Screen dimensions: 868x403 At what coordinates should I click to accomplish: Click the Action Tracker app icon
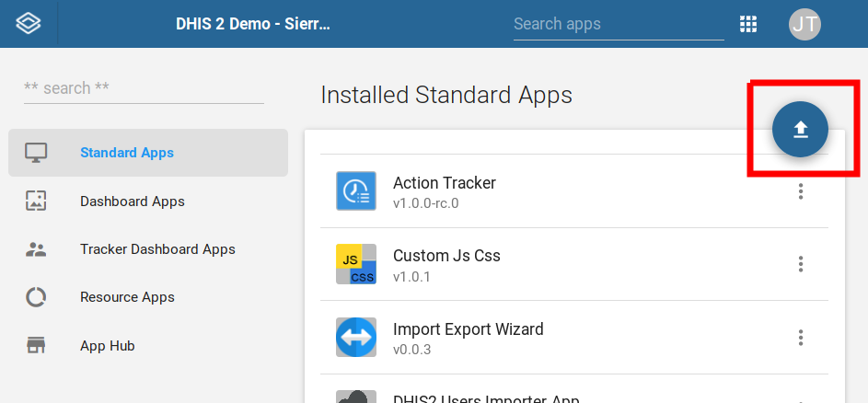[356, 191]
